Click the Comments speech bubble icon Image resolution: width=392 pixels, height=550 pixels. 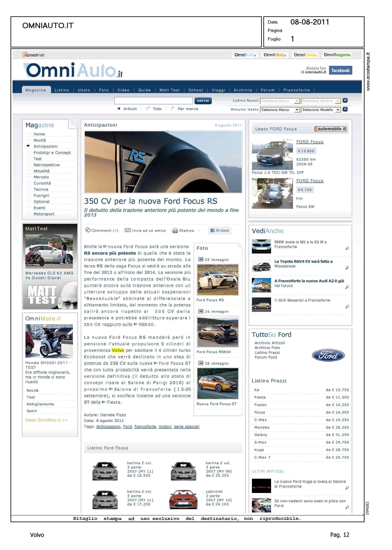point(88,230)
